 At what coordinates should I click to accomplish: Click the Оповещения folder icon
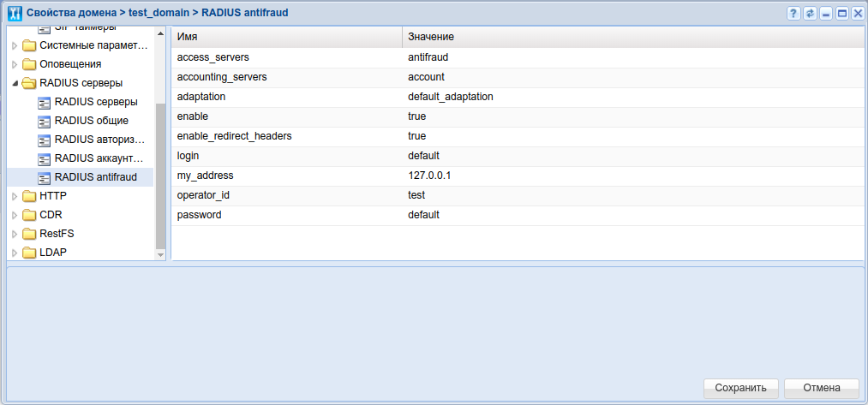click(30, 64)
